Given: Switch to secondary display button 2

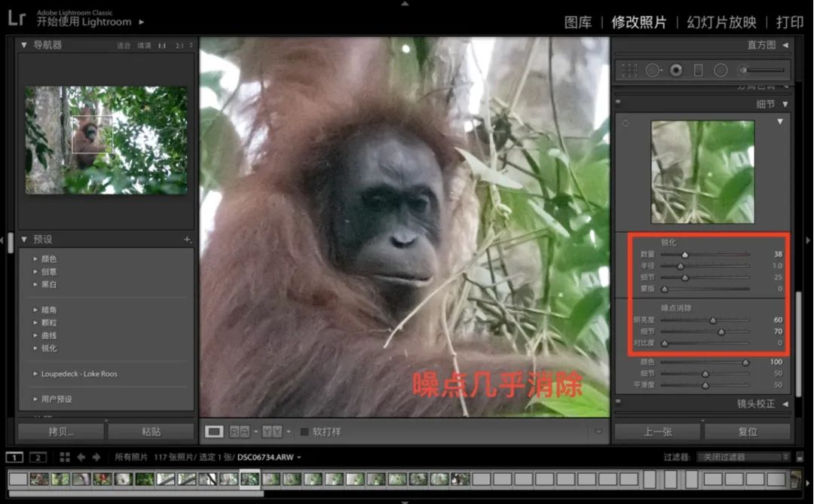Looking at the screenshot, I should [x=38, y=457].
